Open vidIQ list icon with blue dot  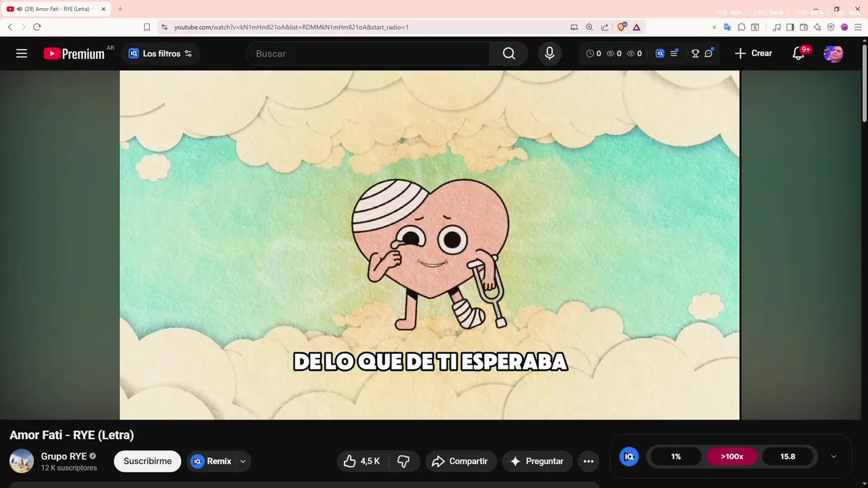[674, 53]
